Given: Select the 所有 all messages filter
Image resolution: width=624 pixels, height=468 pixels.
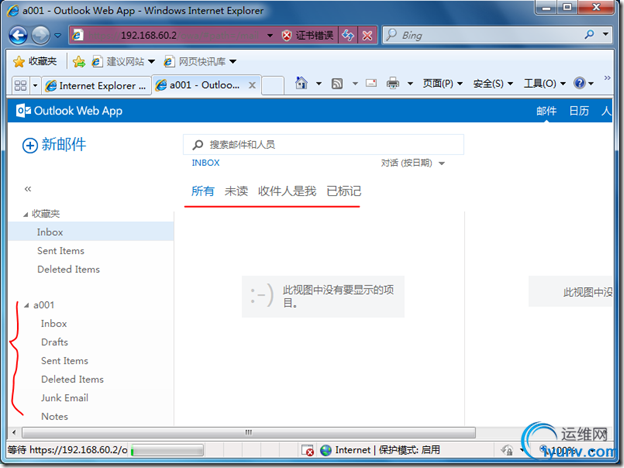Looking at the screenshot, I should click(203, 191).
